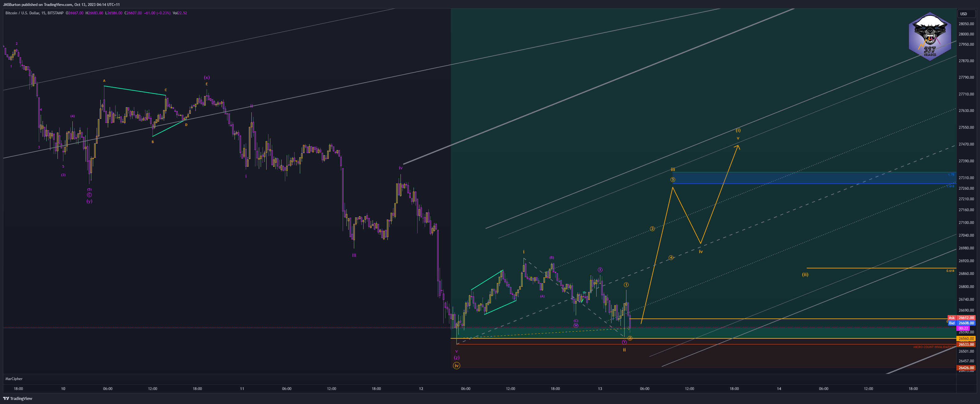Image resolution: width=980 pixels, height=404 pixels.
Task: Click date label 13 on the time axis
Action: pos(600,388)
